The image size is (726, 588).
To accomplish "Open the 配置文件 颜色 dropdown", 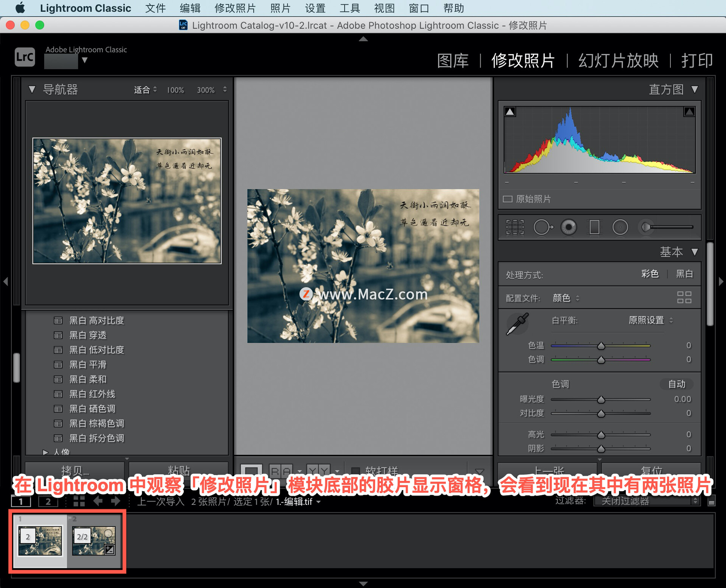I will 566,298.
